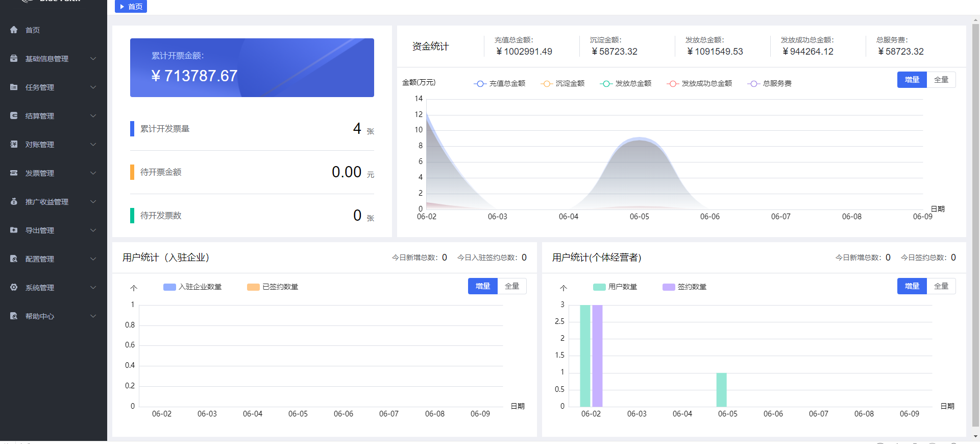Open the 系统管理 menu label
This screenshot has height=444, width=980.
[x=40, y=288]
